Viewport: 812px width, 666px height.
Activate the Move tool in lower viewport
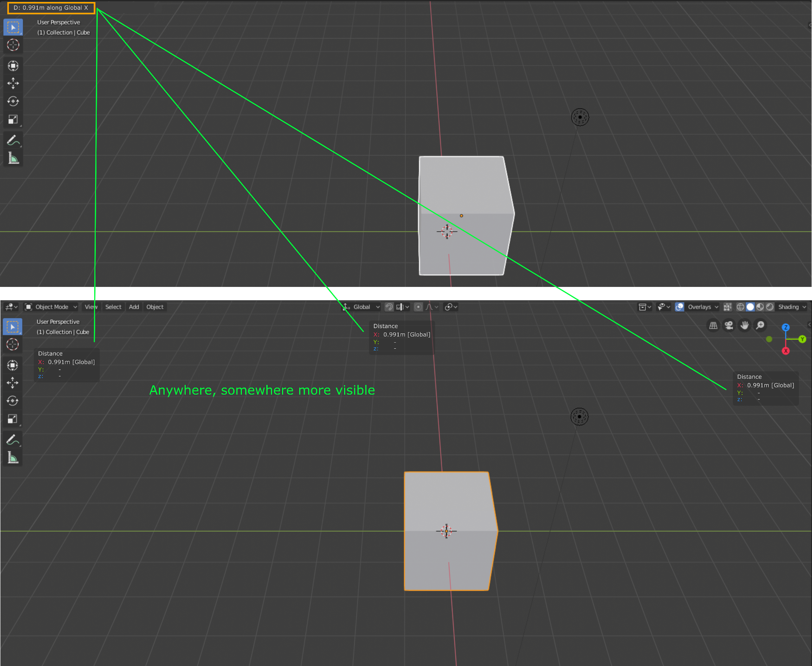click(x=12, y=383)
